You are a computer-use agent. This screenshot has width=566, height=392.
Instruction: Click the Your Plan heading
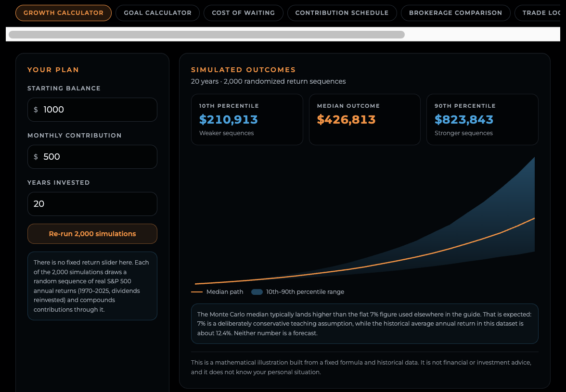[x=53, y=70]
